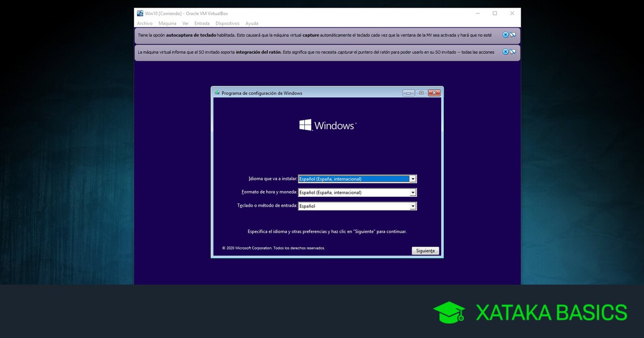Dismiss the keyboard autocapture notification

point(505,35)
